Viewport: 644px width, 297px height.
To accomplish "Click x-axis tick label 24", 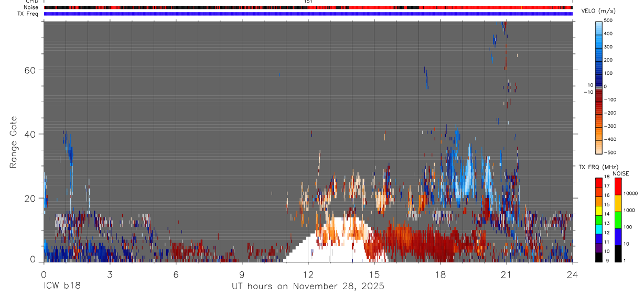I will click(573, 274).
